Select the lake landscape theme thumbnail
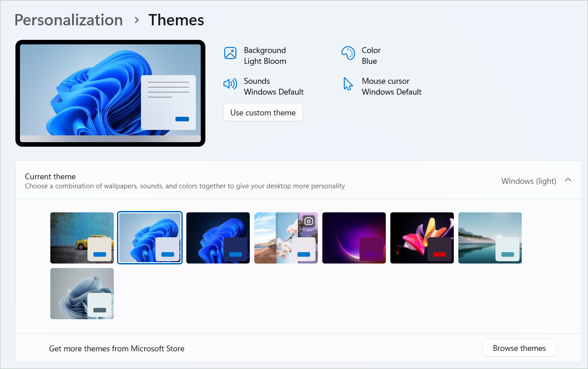This screenshot has width=588, height=369. click(x=490, y=238)
